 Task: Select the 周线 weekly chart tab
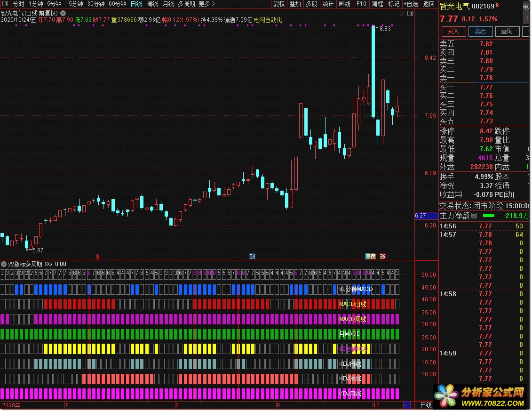click(152, 4)
